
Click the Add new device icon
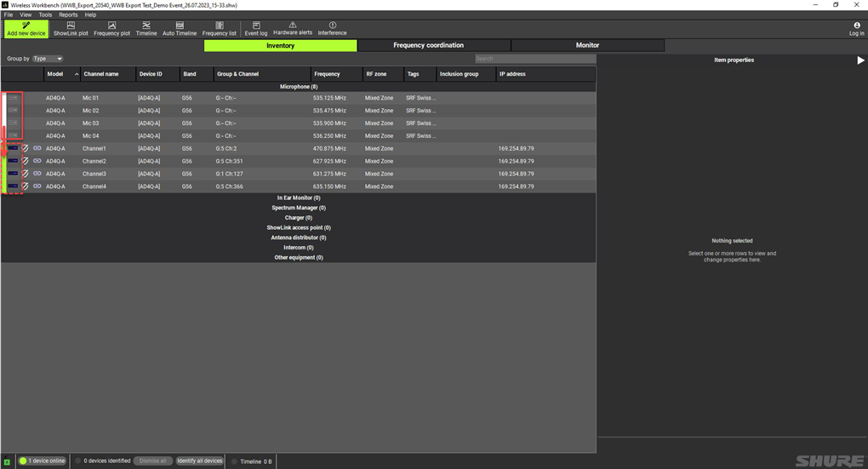pyautogui.click(x=26, y=26)
